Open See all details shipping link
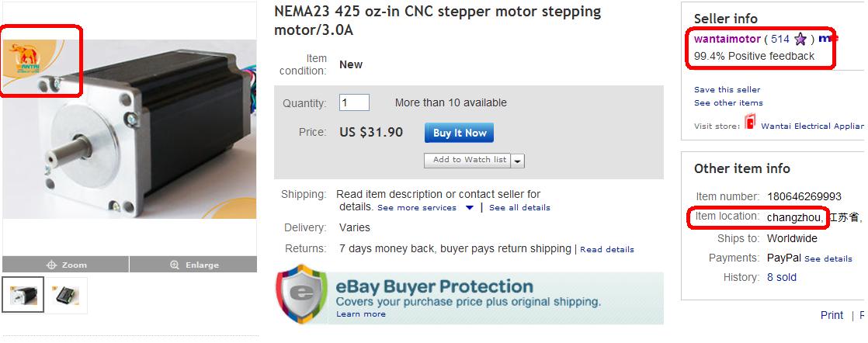 519,208
